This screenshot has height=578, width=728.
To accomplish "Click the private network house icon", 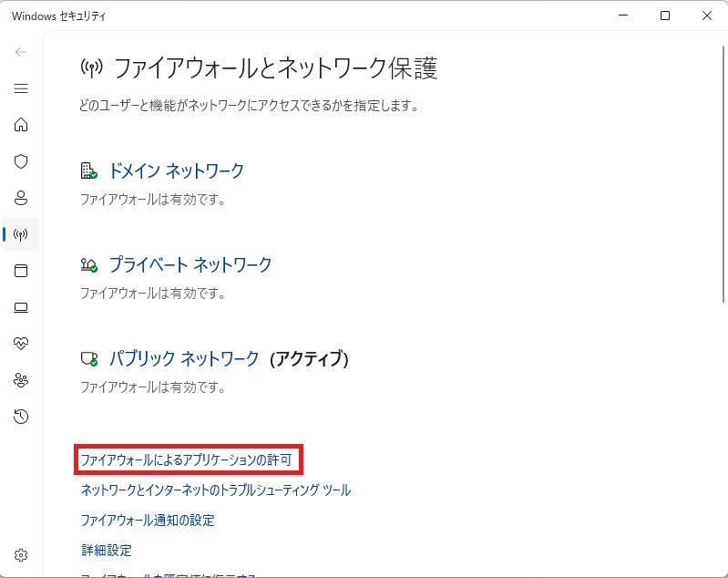I will pos(88,264).
